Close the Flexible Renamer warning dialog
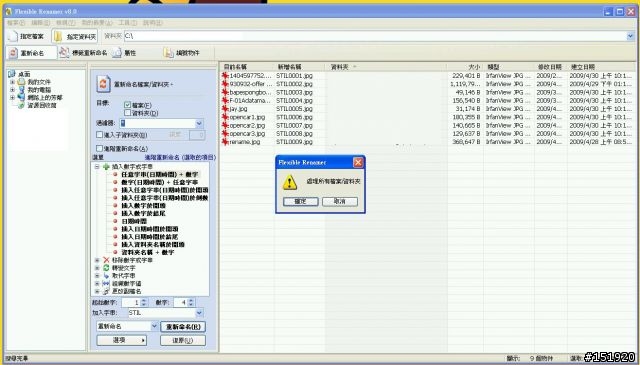Viewport: 640px width, 365px height. pos(358,162)
